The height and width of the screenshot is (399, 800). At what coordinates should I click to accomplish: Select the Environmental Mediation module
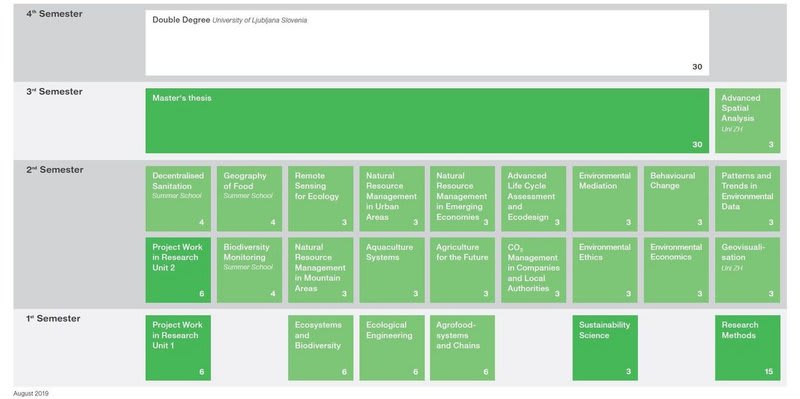tap(605, 198)
